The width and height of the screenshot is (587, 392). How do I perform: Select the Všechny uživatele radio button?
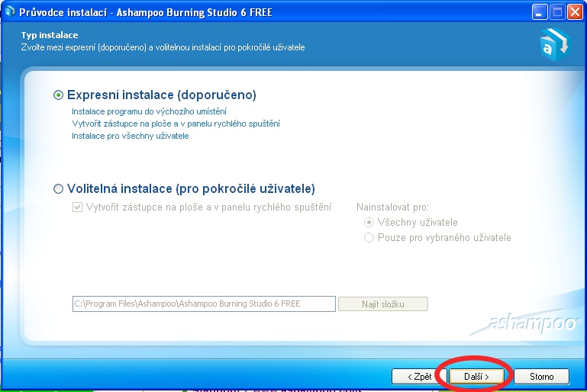click(x=369, y=223)
